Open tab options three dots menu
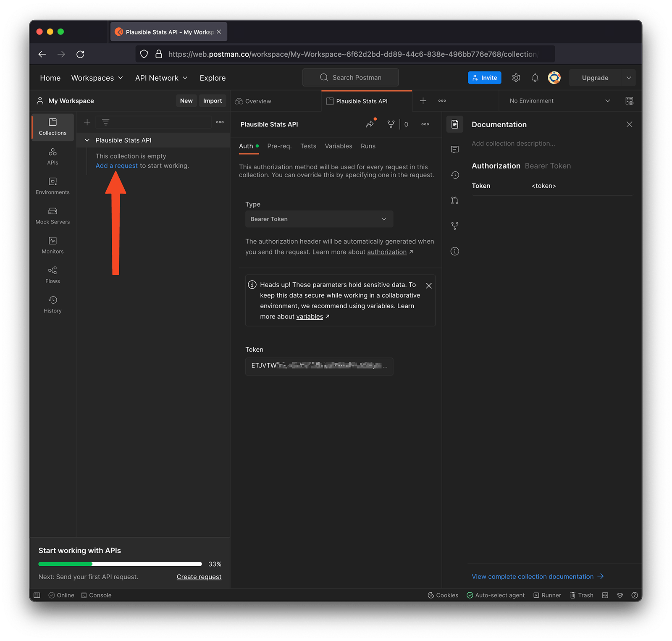Screen dimensions: 672x641 tap(442, 101)
